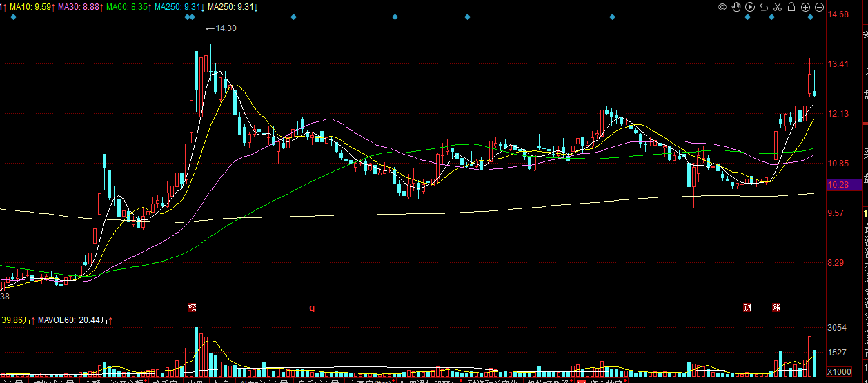Click the 14.68 price axis label
This screenshot has height=383, width=868.
pos(839,14)
